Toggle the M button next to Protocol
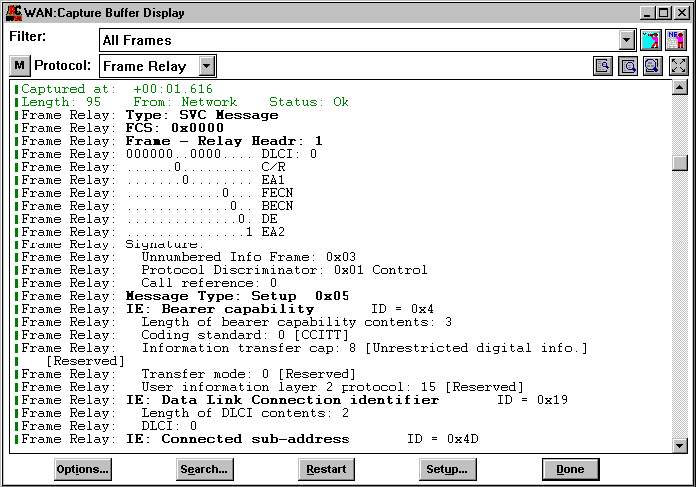 click(x=20, y=66)
